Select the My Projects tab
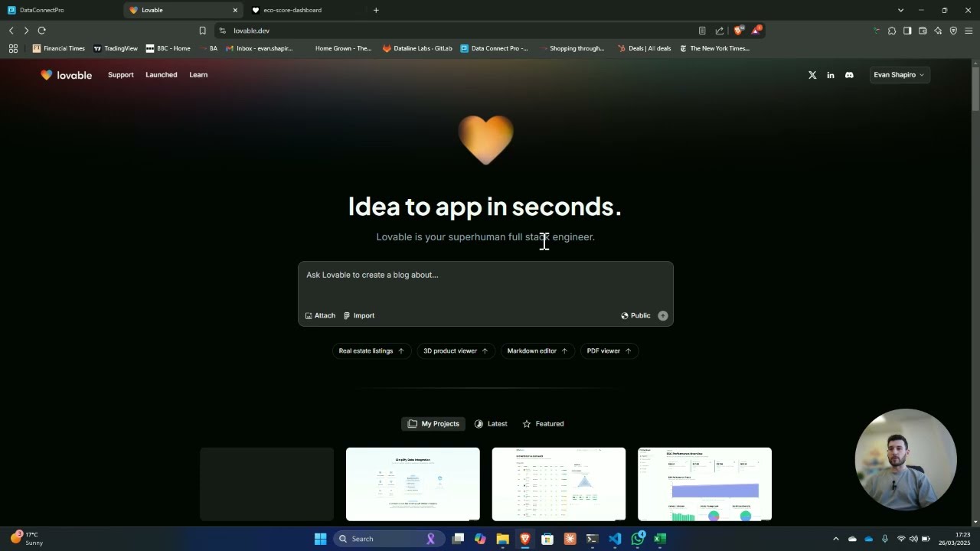The width and height of the screenshot is (980, 551). 433,424
